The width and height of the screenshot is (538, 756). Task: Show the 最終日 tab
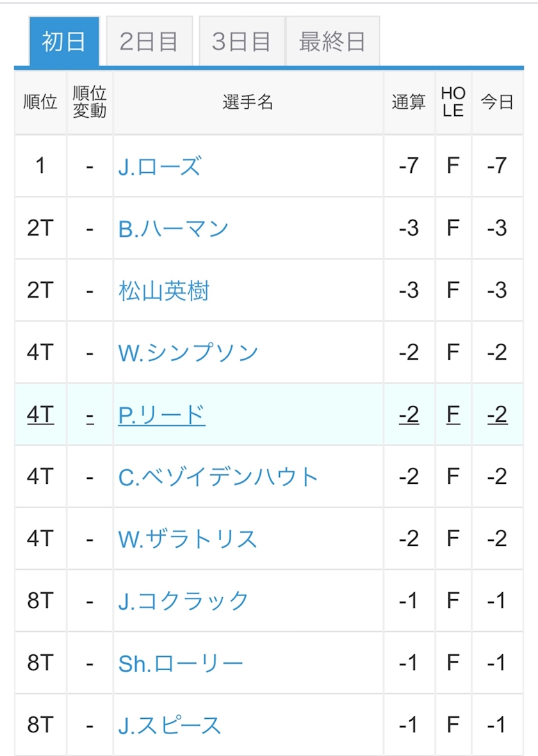tap(333, 42)
